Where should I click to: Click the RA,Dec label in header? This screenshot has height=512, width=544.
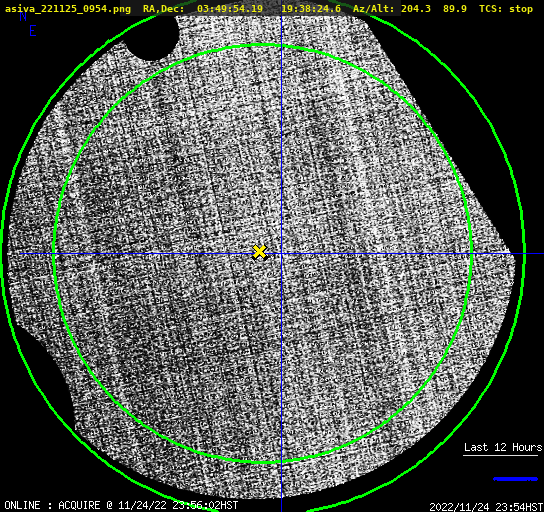pos(163,9)
